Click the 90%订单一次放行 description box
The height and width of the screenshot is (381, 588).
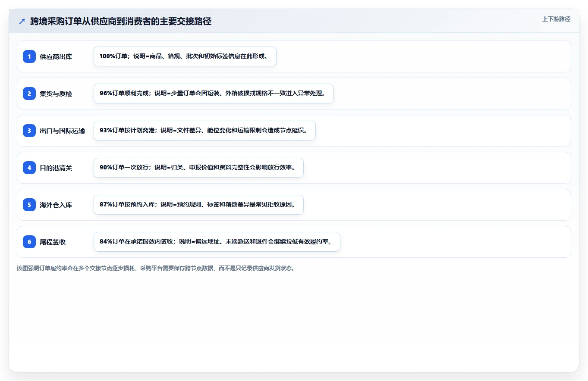point(198,168)
